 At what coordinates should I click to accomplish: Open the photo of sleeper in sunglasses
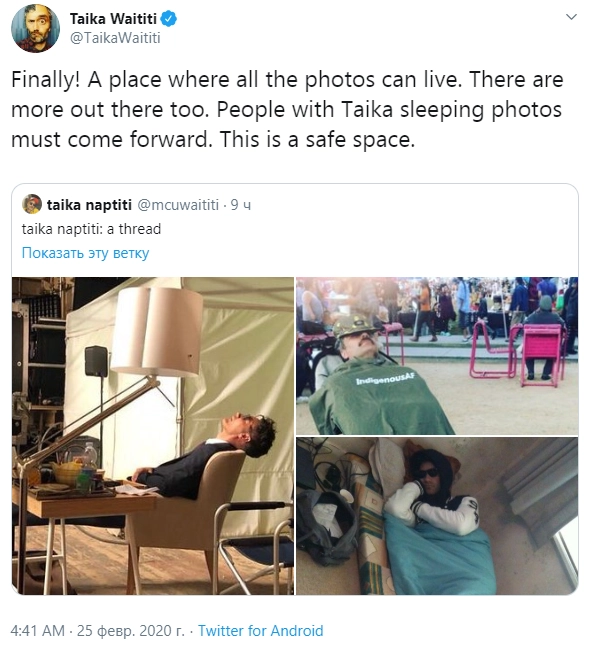437,516
